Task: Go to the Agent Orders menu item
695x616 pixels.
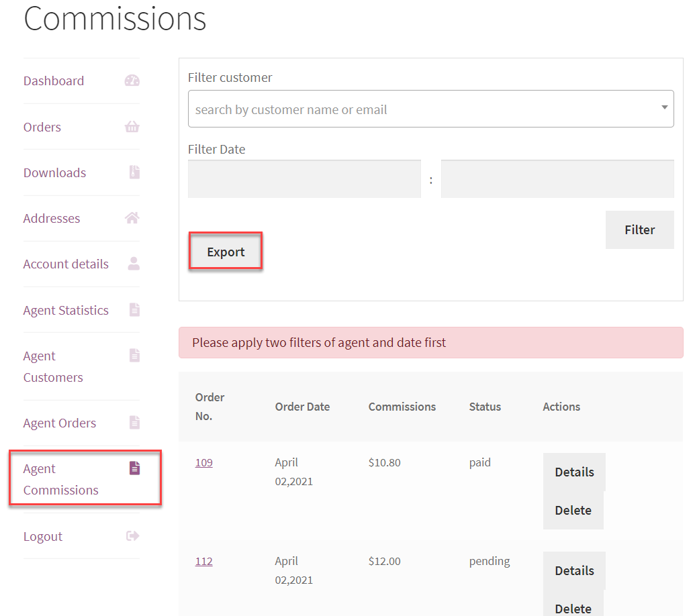Action: (x=60, y=423)
